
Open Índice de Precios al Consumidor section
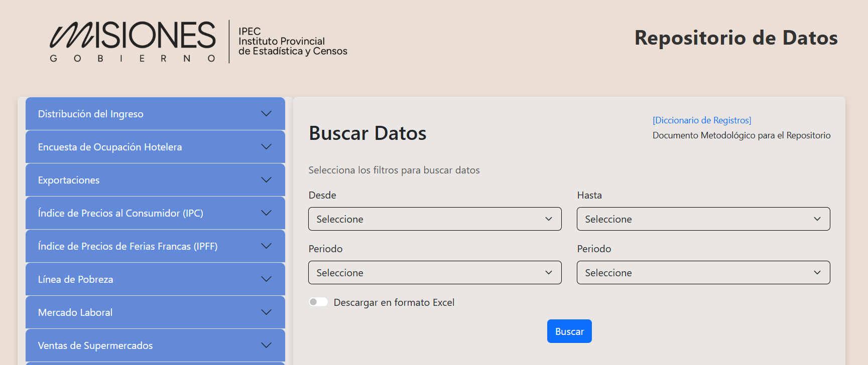155,213
